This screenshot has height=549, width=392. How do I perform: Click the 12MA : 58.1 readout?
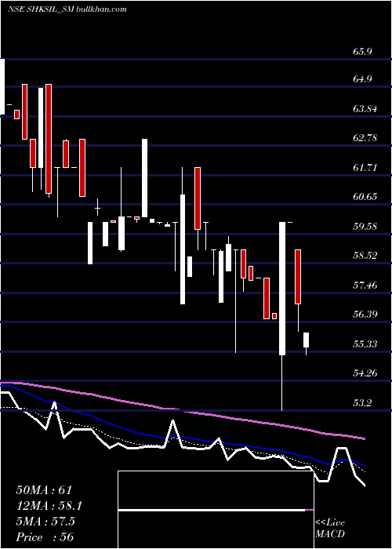point(49,506)
